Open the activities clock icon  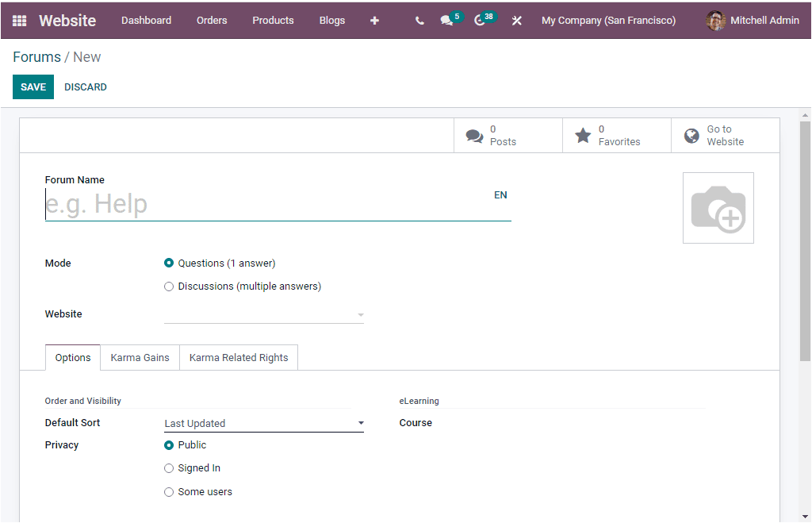tap(480, 20)
